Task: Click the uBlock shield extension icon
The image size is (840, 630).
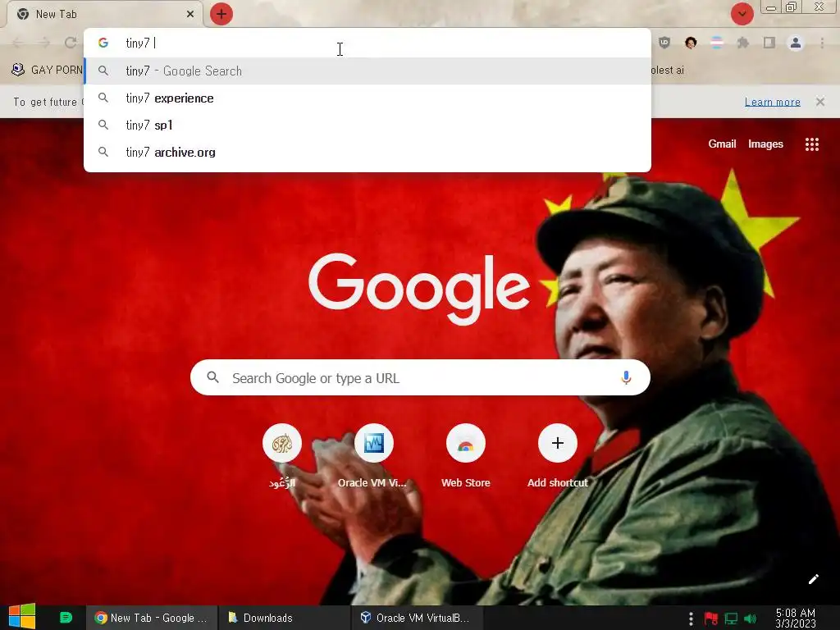Action: [664, 43]
